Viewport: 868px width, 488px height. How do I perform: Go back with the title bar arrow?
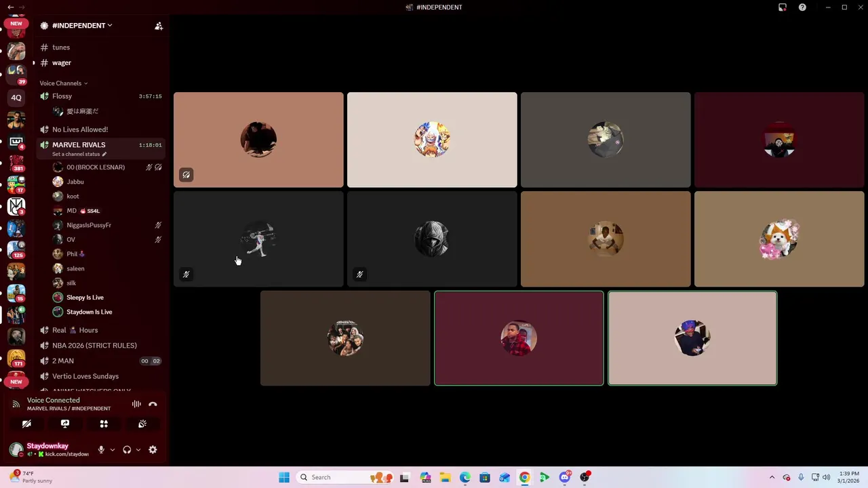pyautogui.click(x=10, y=7)
